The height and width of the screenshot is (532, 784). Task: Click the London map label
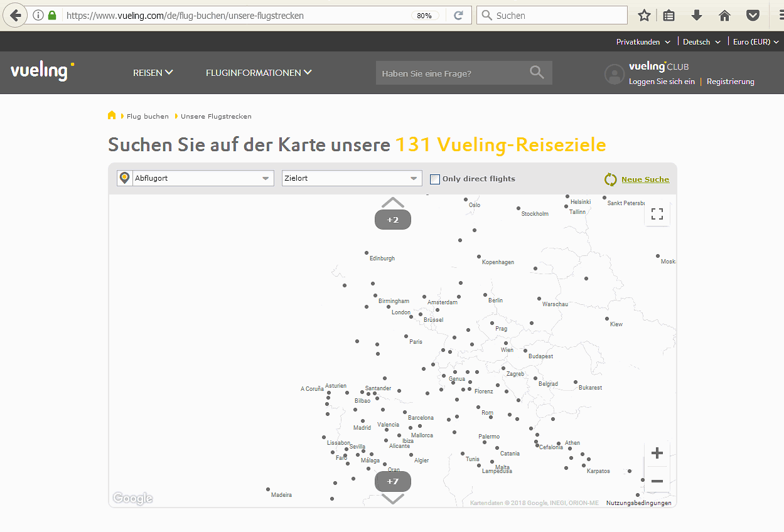(401, 312)
